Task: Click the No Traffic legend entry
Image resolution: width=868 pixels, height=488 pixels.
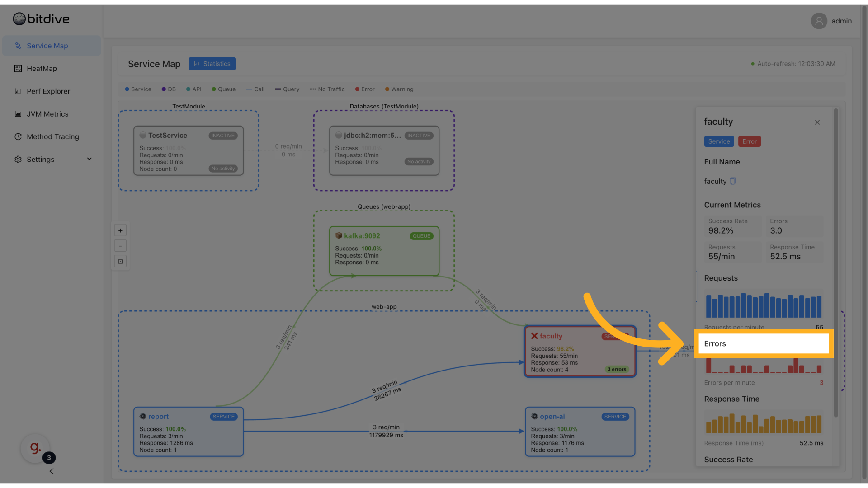Action: 327,89
